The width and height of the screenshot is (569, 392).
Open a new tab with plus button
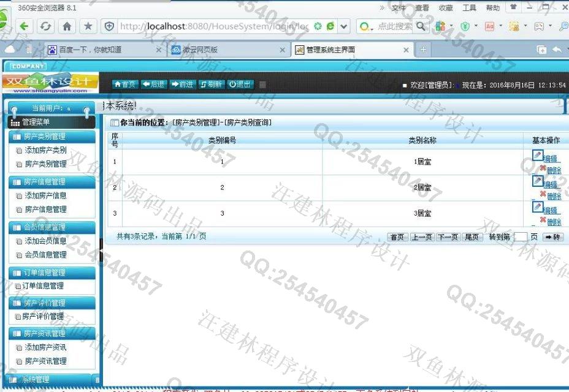423,50
